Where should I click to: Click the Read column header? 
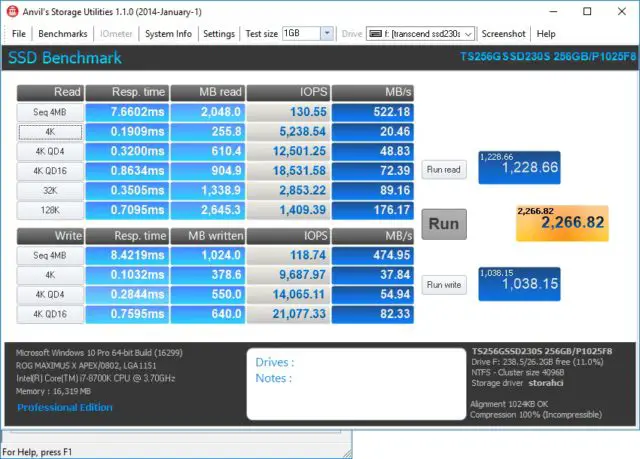[50, 93]
